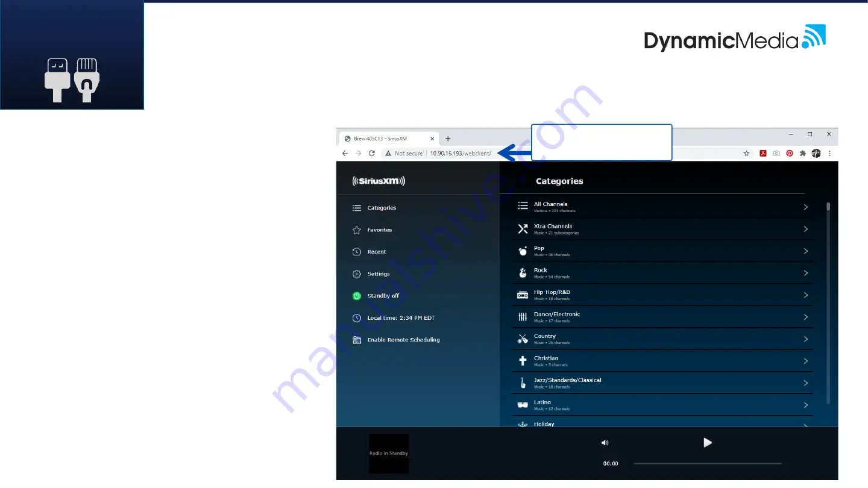Click the Pinterest extension icon
This screenshot has height=488, width=868.
pos(790,154)
